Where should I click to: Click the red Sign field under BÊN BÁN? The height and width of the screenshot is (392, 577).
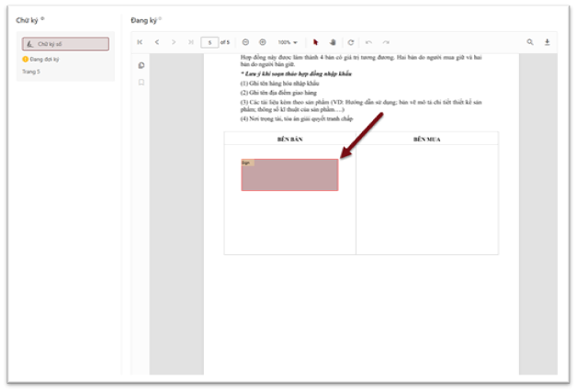click(x=289, y=174)
